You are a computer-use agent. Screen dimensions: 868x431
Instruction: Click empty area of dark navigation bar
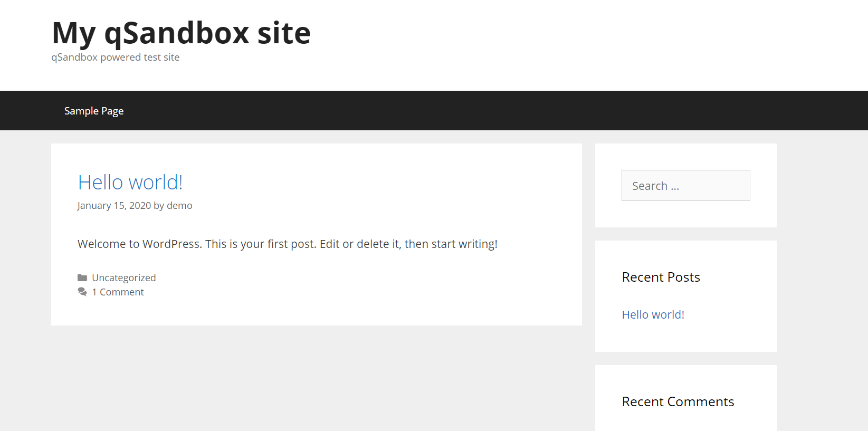[x=475, y=111]
